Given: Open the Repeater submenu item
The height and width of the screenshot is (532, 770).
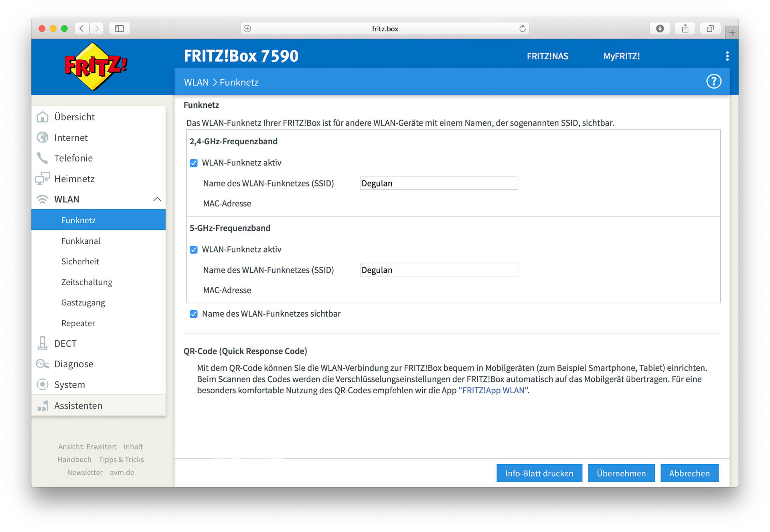Looking at the screenshot, I should point(78,323).
